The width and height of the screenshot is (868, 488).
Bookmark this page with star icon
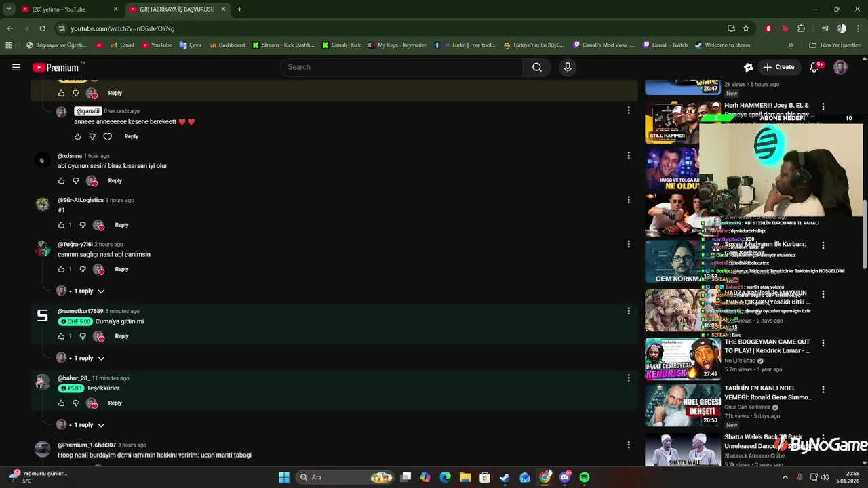(x=746, y=28)
